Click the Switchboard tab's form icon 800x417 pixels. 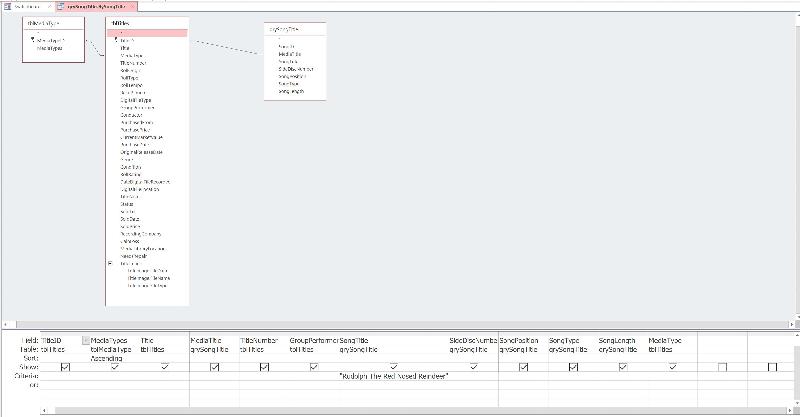pyautogui.click(x=7, y=6)
